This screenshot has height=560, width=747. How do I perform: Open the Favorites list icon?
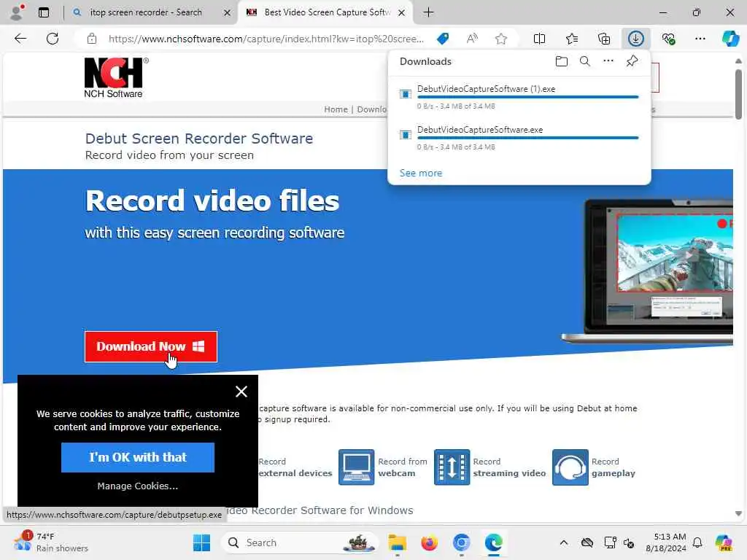click(572, 39)
